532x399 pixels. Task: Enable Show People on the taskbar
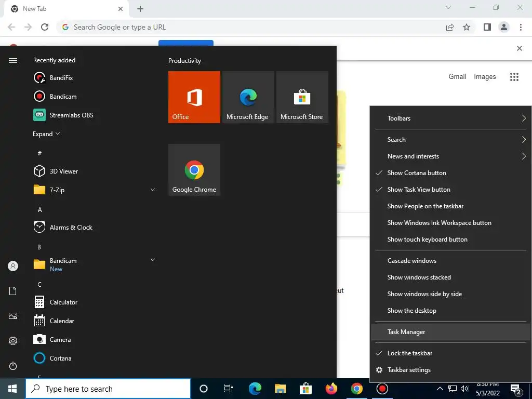tap(450, 206)
